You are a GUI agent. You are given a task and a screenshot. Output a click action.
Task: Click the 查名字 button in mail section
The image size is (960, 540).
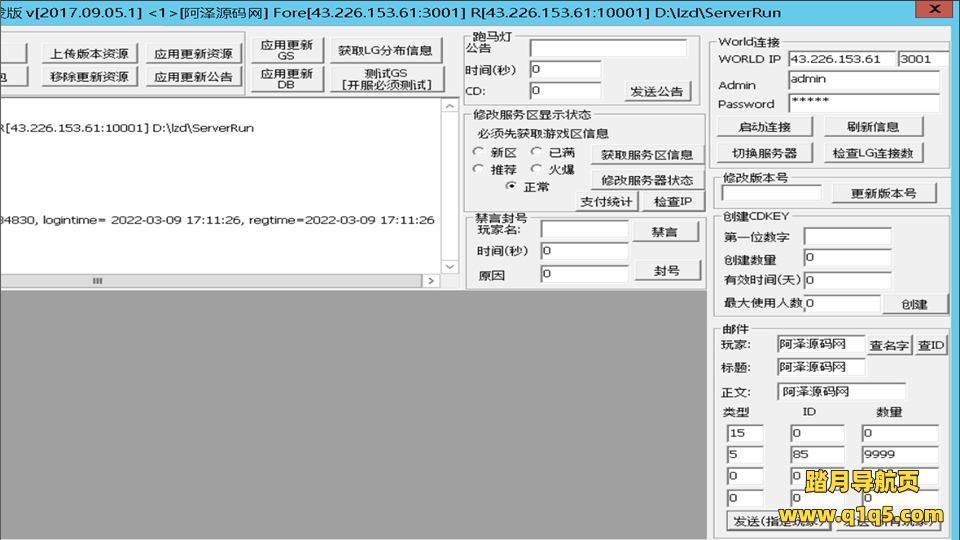(x=889, y=345)
